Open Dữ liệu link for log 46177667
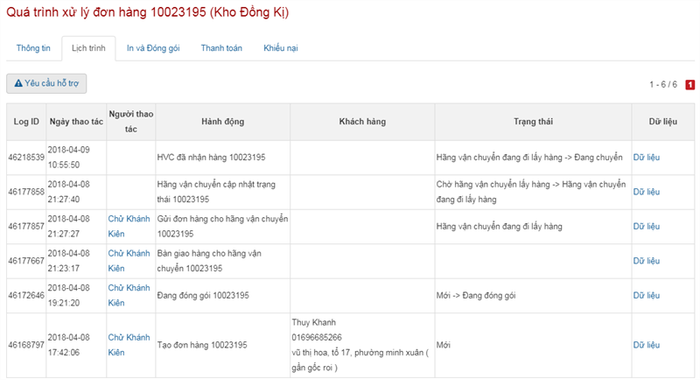The width and height of the screenshot is (700, 380). 646,261
